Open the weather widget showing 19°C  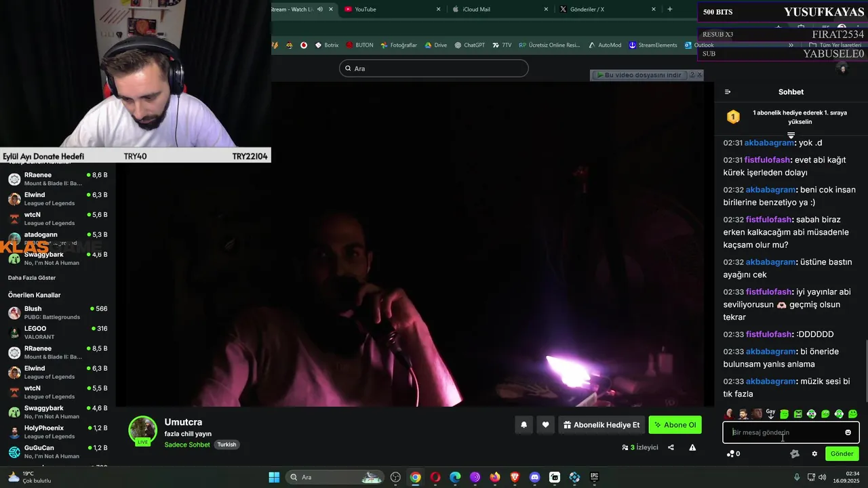coord(28,477)
